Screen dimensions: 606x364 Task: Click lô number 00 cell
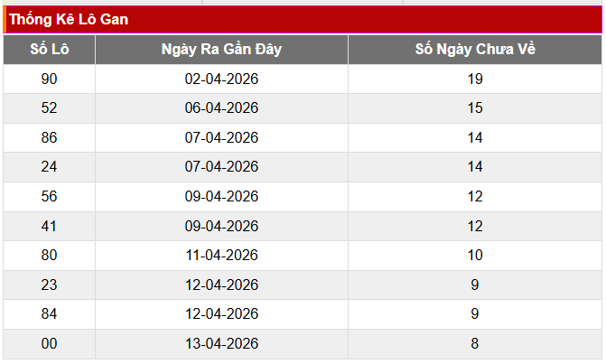click(x=49, y=343)
